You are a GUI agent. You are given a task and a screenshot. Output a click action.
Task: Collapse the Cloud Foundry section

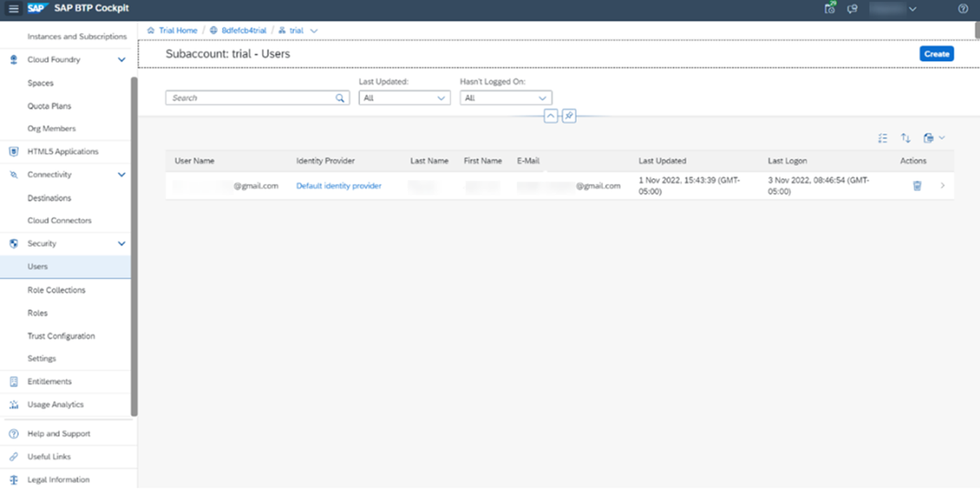[121, 59]
